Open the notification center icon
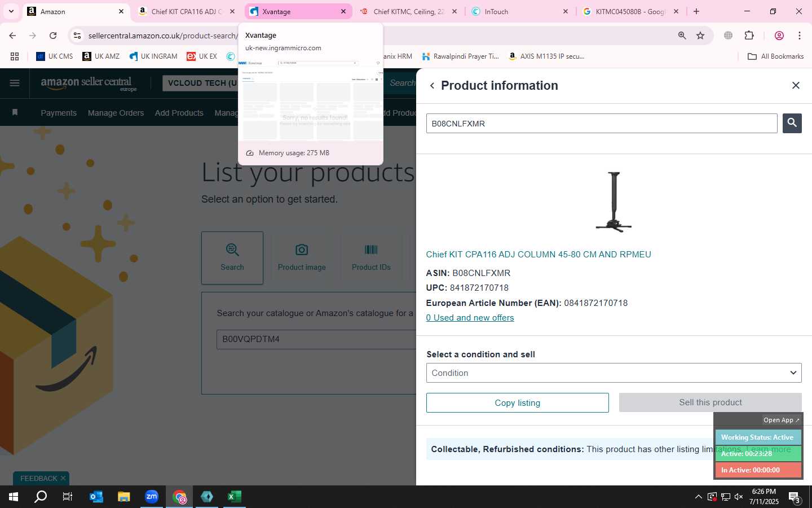This screenshot has height=508, width=812. tap(794, 497)
